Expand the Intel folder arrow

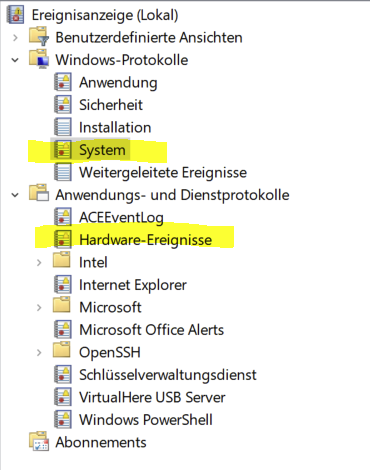tap(39, 263)
